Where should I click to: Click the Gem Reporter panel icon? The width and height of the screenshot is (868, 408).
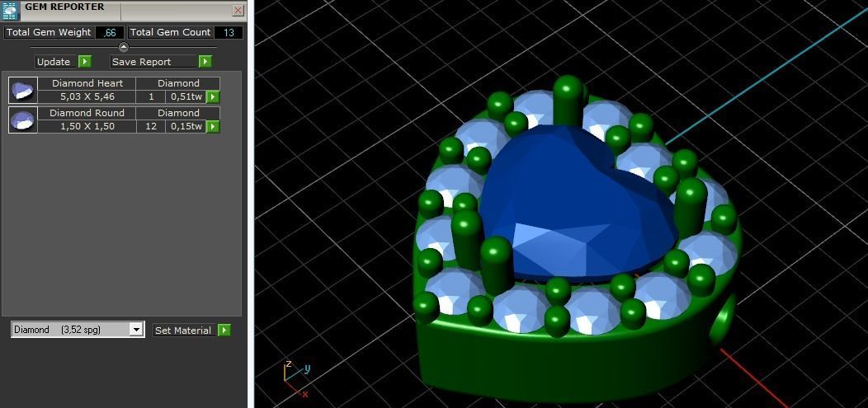(x=11, y=11)
